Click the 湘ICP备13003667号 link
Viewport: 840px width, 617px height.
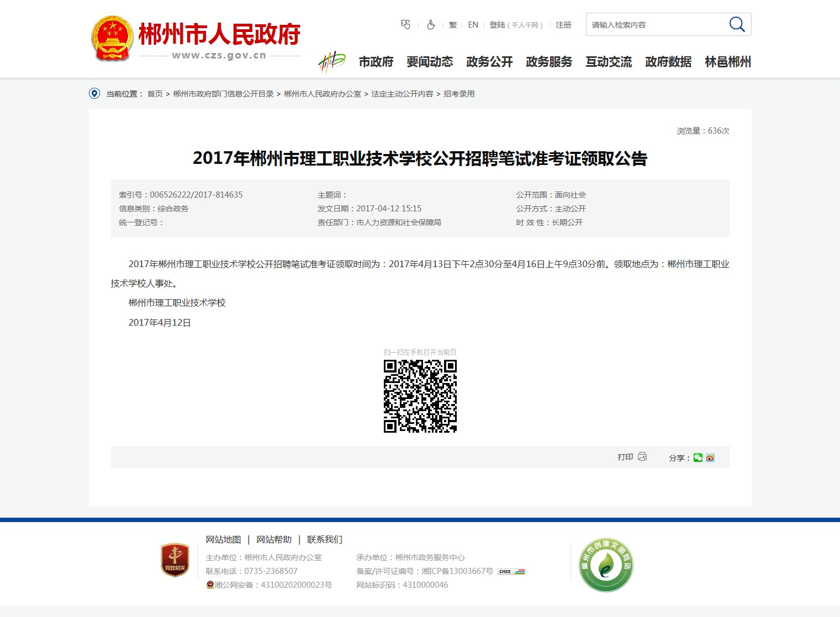pyautogui.click(x=457, y=571)
